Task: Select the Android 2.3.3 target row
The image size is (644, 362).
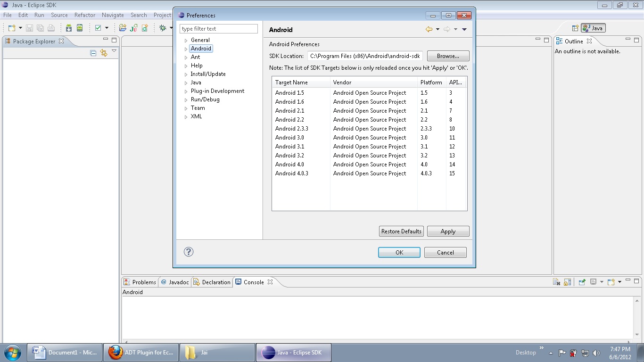Action: [x=370, y=128]
